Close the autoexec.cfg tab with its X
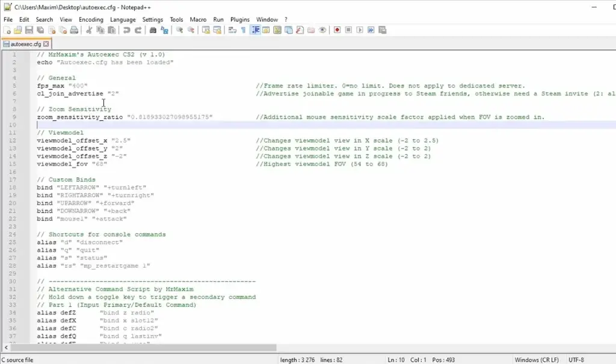The height and width of the screenshot is (364, 616). pos(46,44)
